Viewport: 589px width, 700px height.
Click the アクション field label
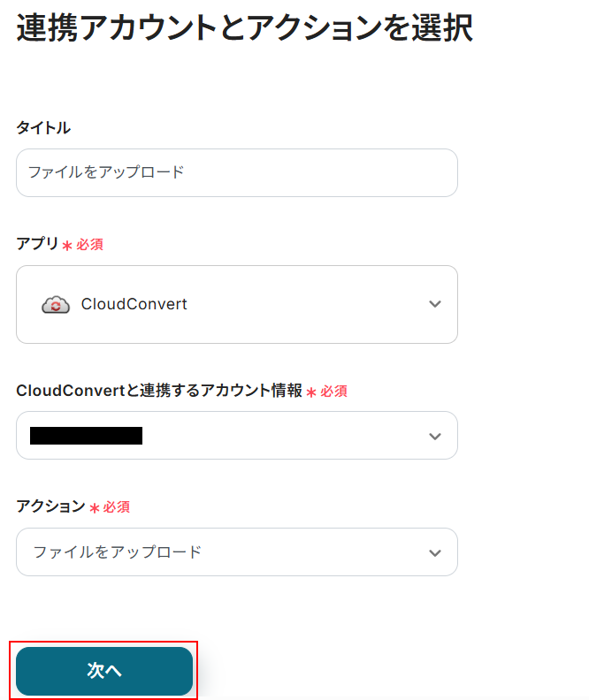click(x=50, y=506)
